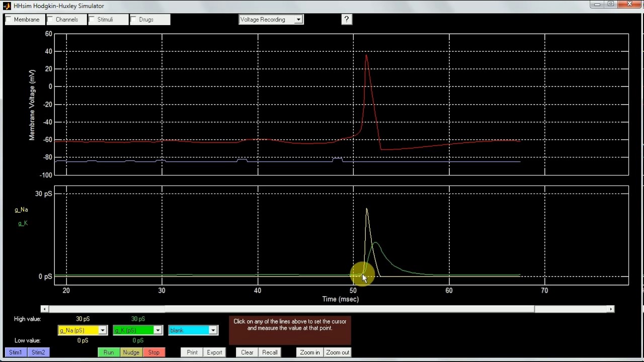
Task: Click the Zoom out button
Action: coord(338,352)
